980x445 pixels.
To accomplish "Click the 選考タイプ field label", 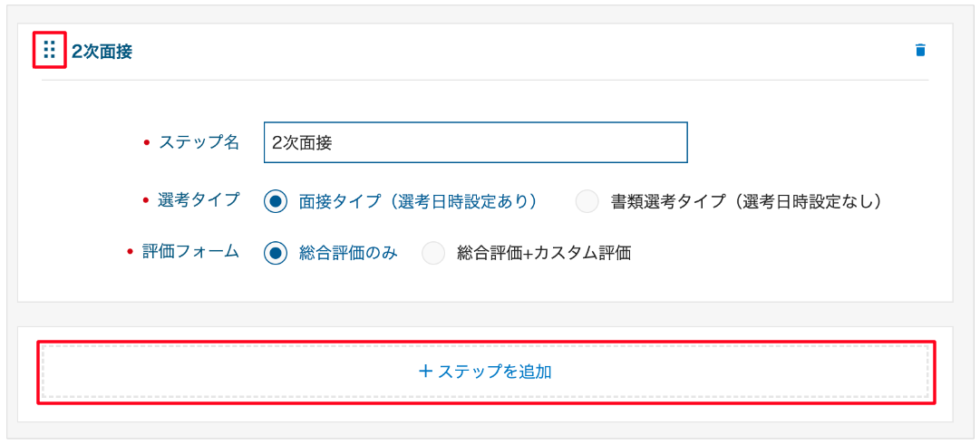I will 199,200.
